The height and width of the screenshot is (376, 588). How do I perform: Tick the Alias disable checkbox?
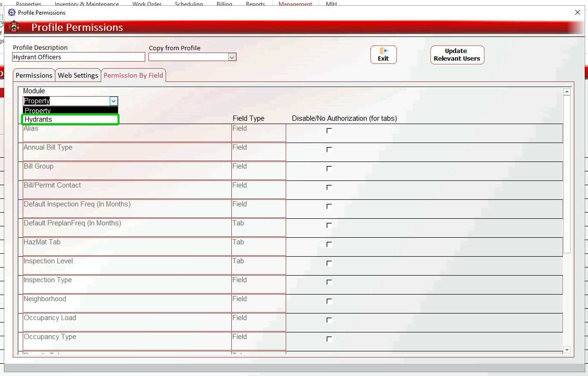click(x=329, y=131)
